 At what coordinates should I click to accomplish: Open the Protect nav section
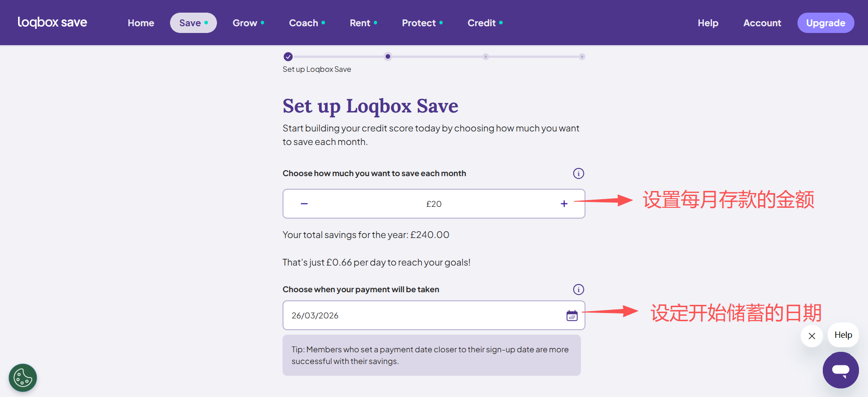(x=422, y=23)
